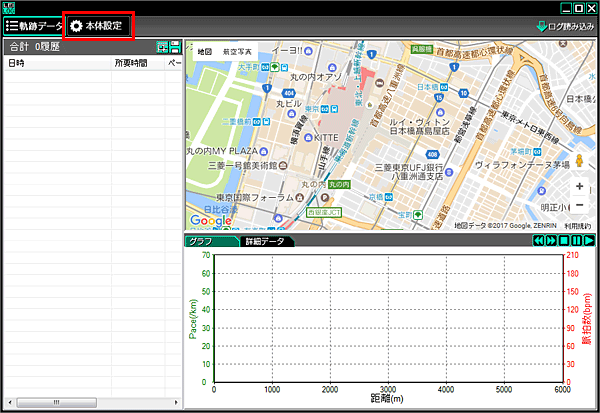Click the Street View pegman icon
This screenshot has height=413, width=600.
pyautogui.click(x=579, y=160)
